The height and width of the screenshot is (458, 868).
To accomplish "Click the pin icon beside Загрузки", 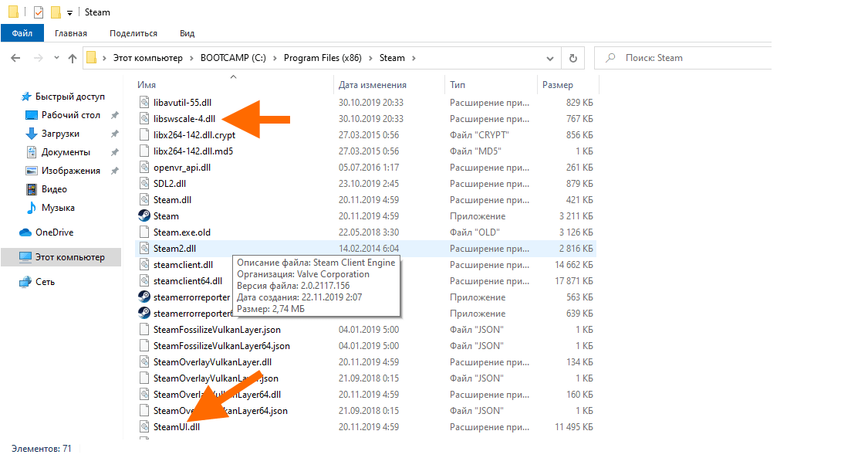I will (115, 134).
